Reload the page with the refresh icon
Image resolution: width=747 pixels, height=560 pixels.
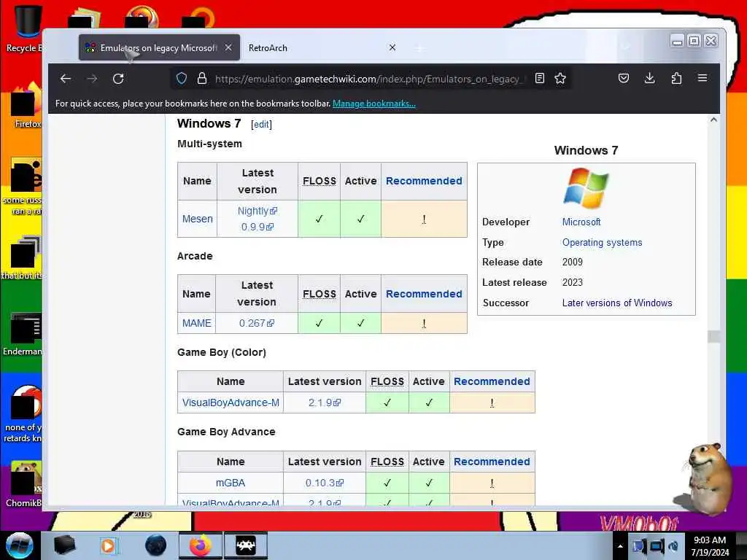coord(118,79)
